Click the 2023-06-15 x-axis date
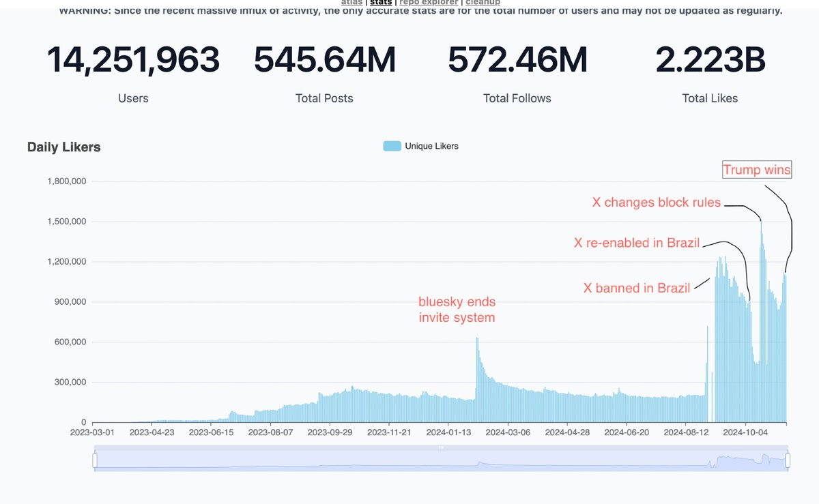This screenshot has height=504, width=819. click(211, 432)
